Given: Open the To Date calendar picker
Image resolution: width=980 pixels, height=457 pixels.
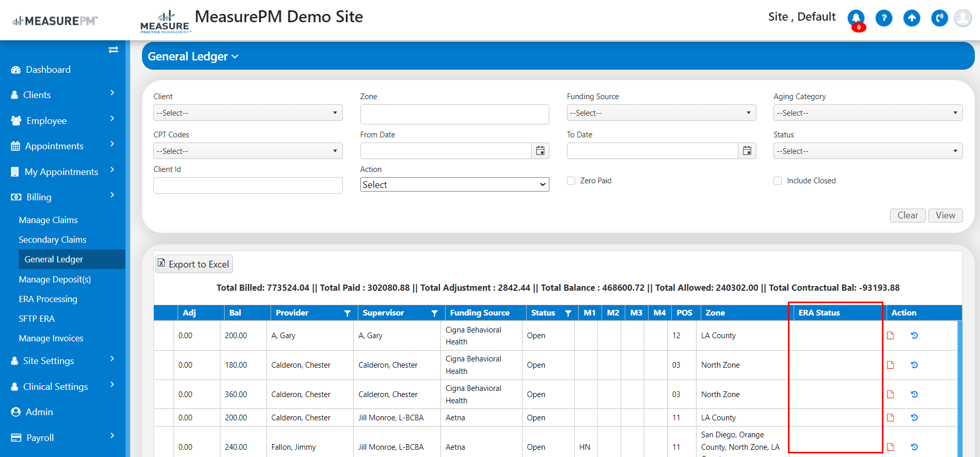Looking at the screenshot, I should click(747, 151).
